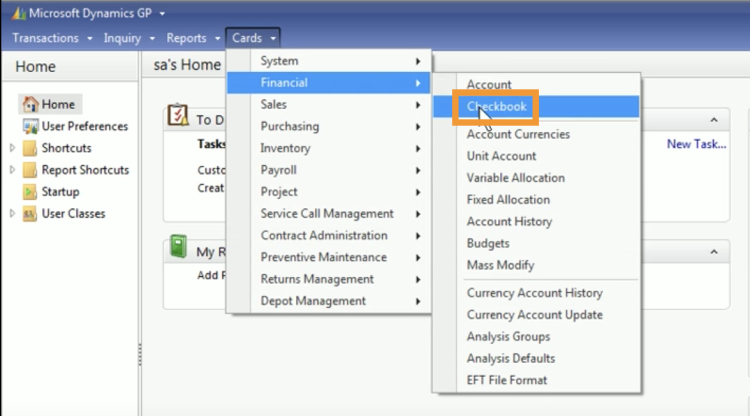Choose Account in the Financial submenu
The height and width of the screenshot is (416, 750).
[x=536, y=85]
